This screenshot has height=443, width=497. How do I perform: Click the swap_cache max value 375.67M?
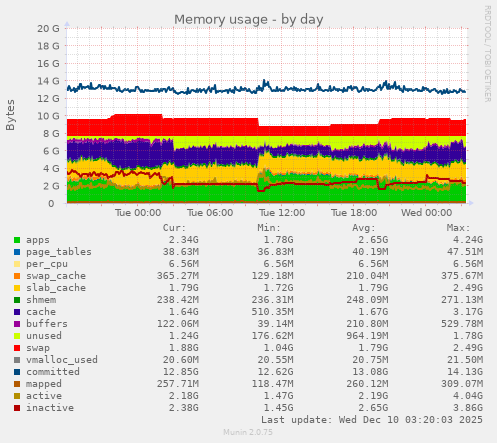(x=462, y=276)
